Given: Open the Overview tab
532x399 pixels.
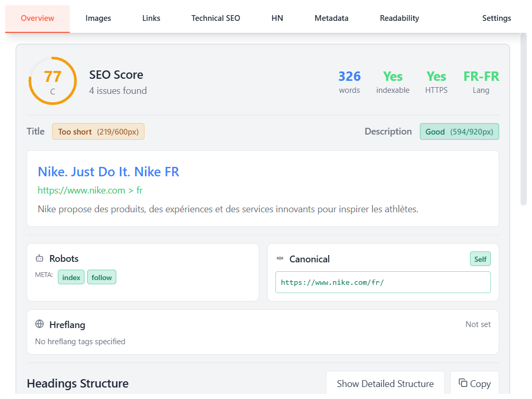Looking at the screenshot, I should click(38, 18).
